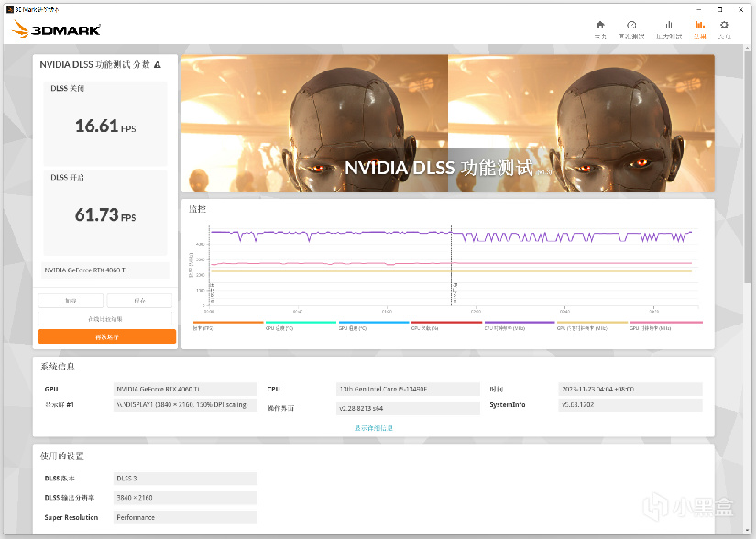Click the SystemInfo version value
Image resolution: width=756 pixels, height=539 pixels.
630,405
